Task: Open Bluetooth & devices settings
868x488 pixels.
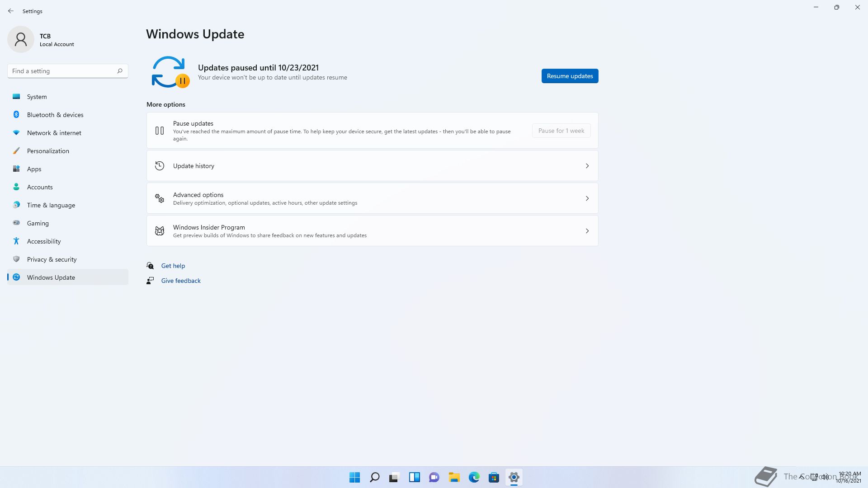Action: coord(68,115)
